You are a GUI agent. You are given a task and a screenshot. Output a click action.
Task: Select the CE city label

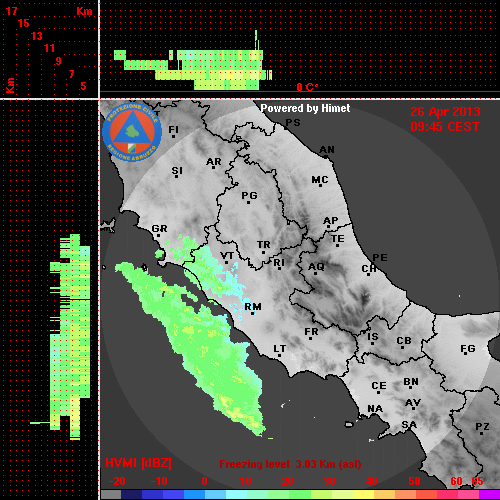click(379, 386)
